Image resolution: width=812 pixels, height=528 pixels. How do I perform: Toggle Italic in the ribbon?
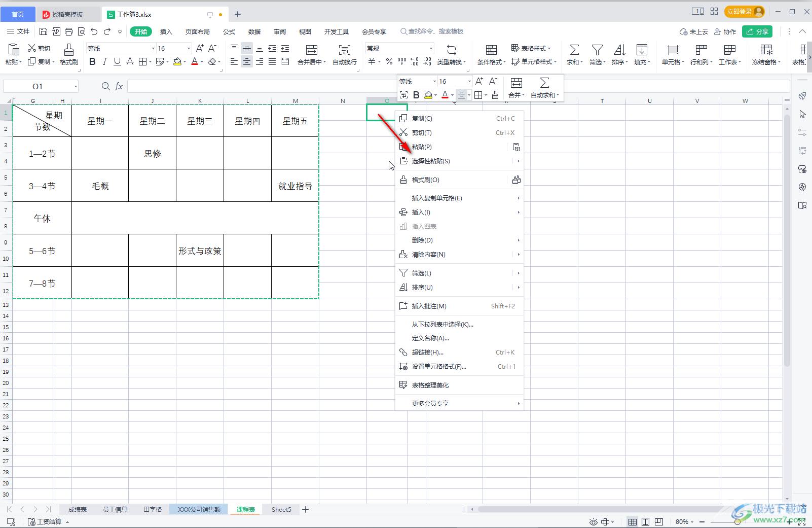pos(104,62)
